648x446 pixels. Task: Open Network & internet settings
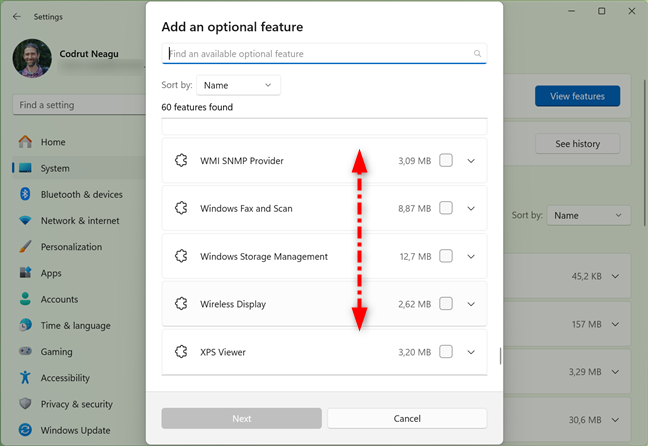(x=79, y=220)
